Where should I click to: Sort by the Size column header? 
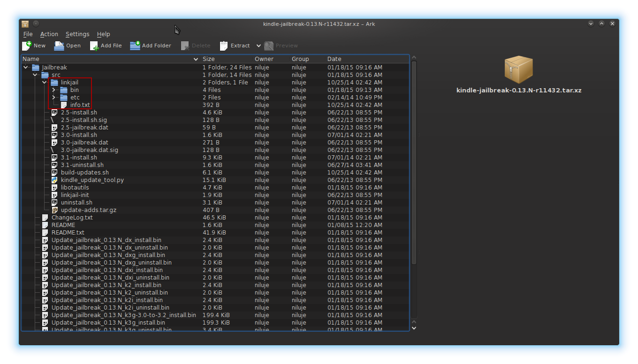tap(227, 59)
